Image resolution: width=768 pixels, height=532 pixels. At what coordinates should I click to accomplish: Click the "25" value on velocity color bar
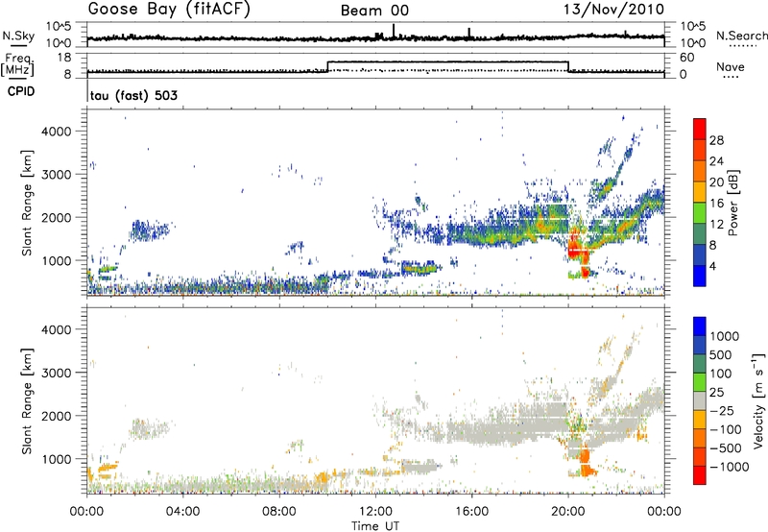716,393
